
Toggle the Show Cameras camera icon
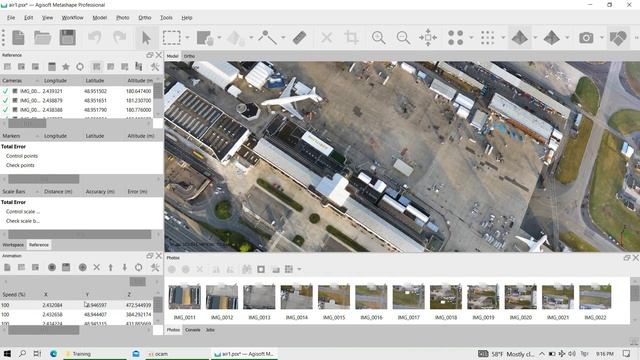point(586,38)
